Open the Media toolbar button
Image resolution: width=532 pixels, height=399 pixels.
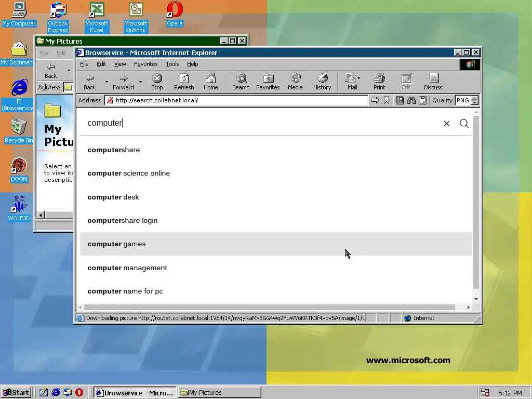point(295,82)
